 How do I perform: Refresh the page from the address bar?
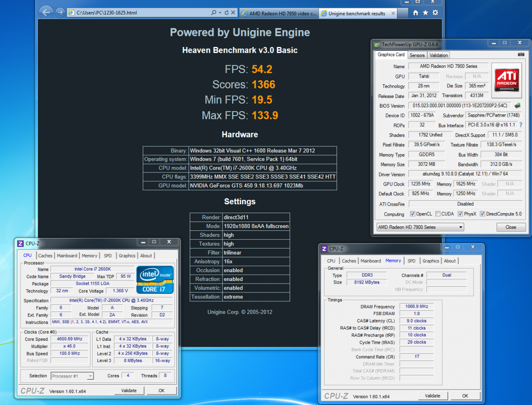pos(227,13)
